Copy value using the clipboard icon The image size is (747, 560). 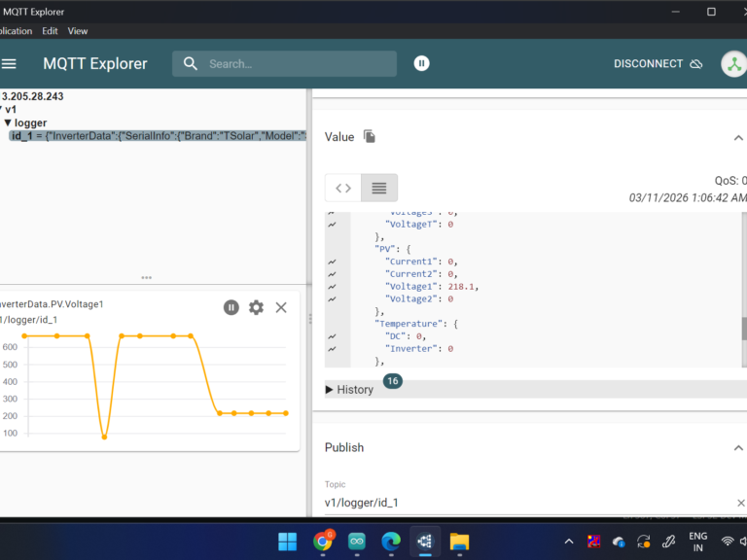pyautogui.click(x=370, y=137)
